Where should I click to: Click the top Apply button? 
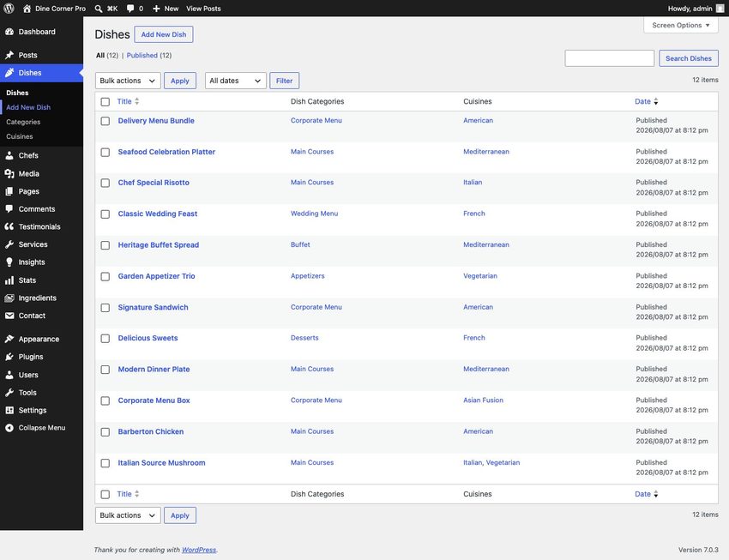coord(180,81)
